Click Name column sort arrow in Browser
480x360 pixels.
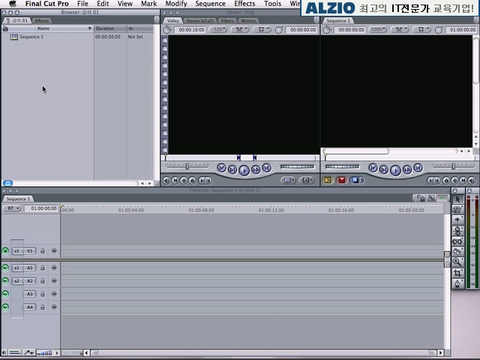(x=89, y=28)
